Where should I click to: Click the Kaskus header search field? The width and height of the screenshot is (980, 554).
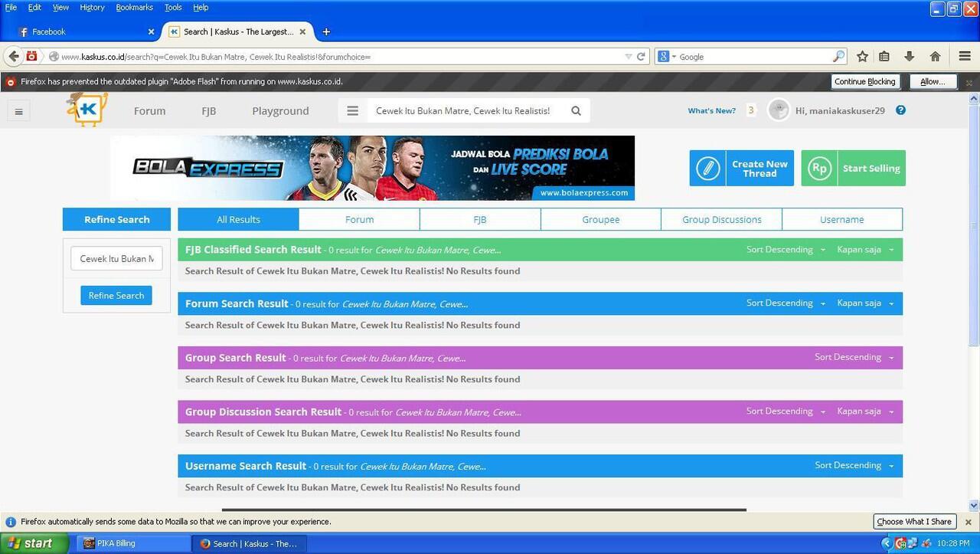pyautogui.click(x=463, y=110)
